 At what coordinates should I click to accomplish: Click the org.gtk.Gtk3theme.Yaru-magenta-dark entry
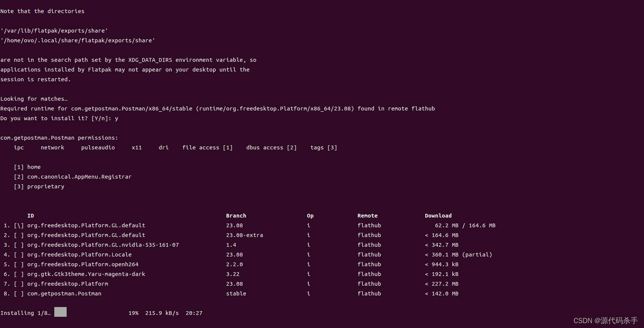coord(86,274)
